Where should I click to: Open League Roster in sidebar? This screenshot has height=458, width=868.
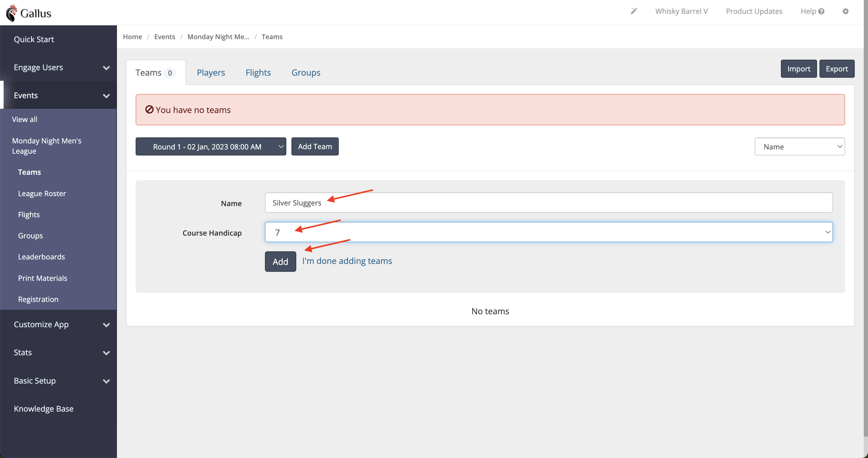(42, 193)
